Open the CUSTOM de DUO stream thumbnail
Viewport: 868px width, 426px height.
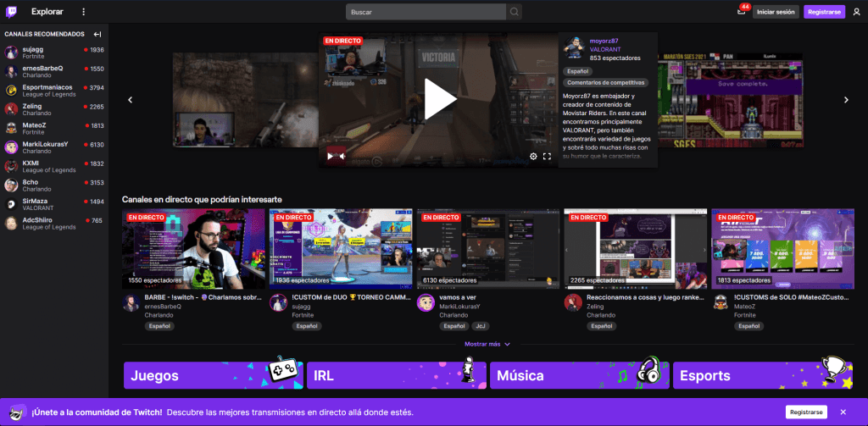pyautogui.click(x=341, y=249)
